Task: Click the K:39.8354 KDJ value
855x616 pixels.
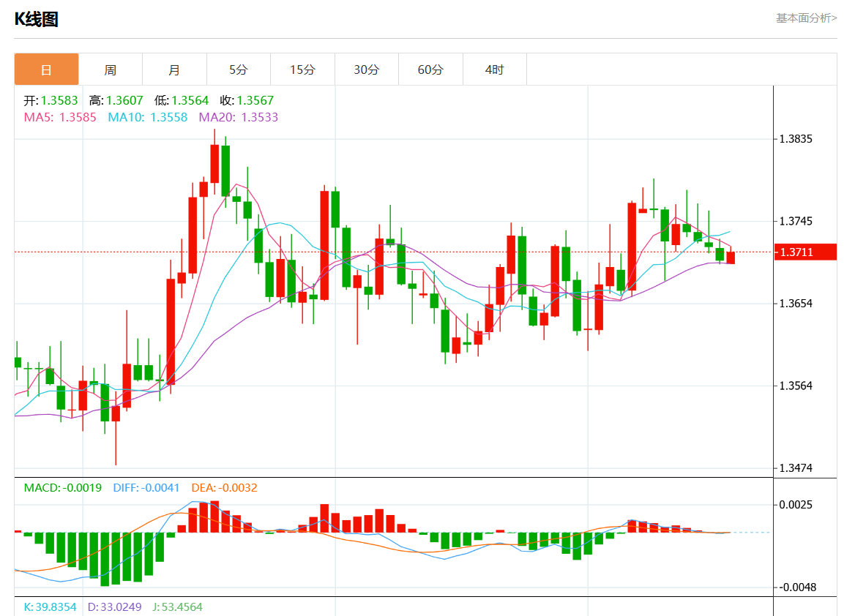Action: (51, 606)
